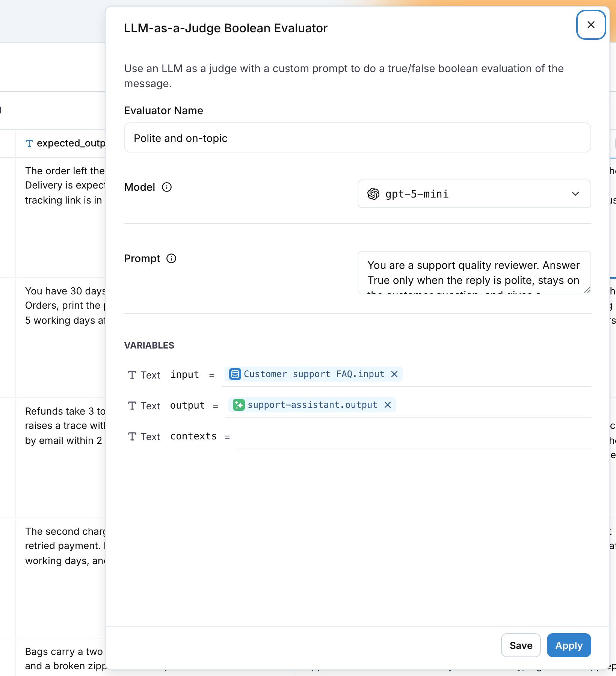
Task: Click the 'input' variable name
Action: point(184,374)
